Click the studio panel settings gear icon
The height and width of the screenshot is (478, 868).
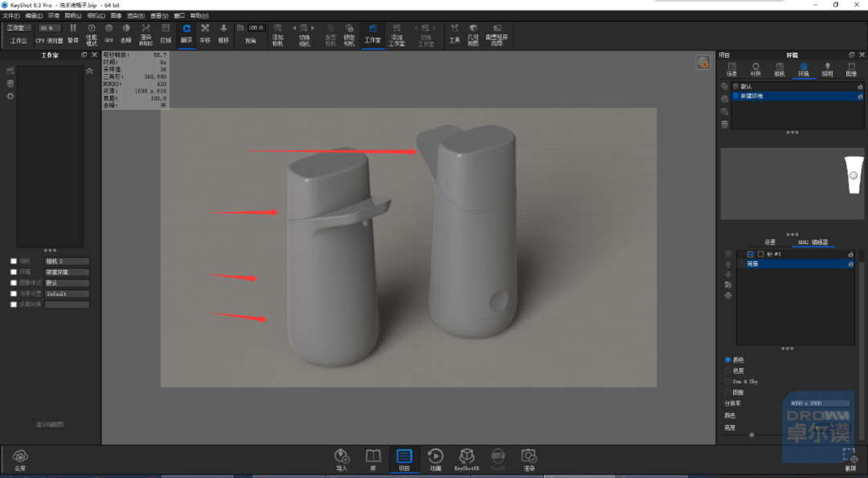10,96
